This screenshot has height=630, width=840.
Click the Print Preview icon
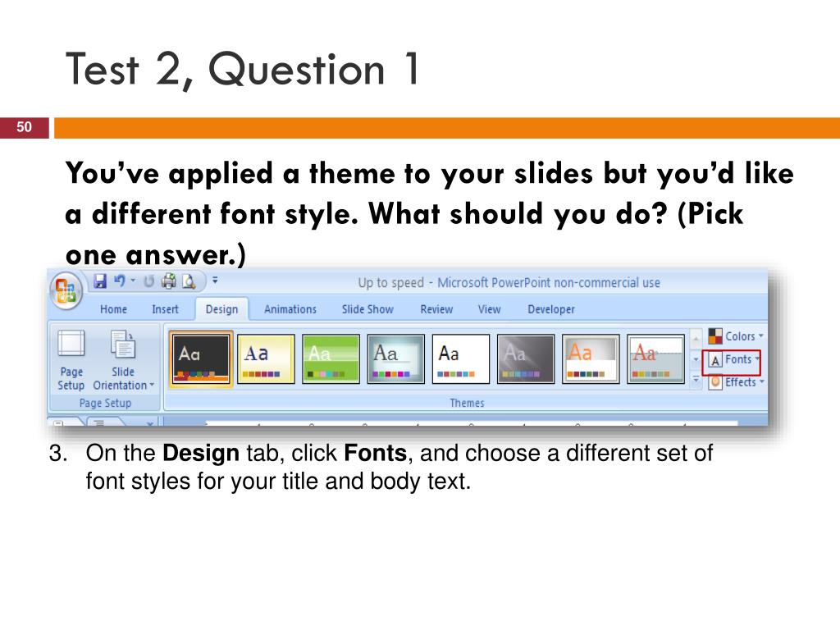click(x=189, y=281)
